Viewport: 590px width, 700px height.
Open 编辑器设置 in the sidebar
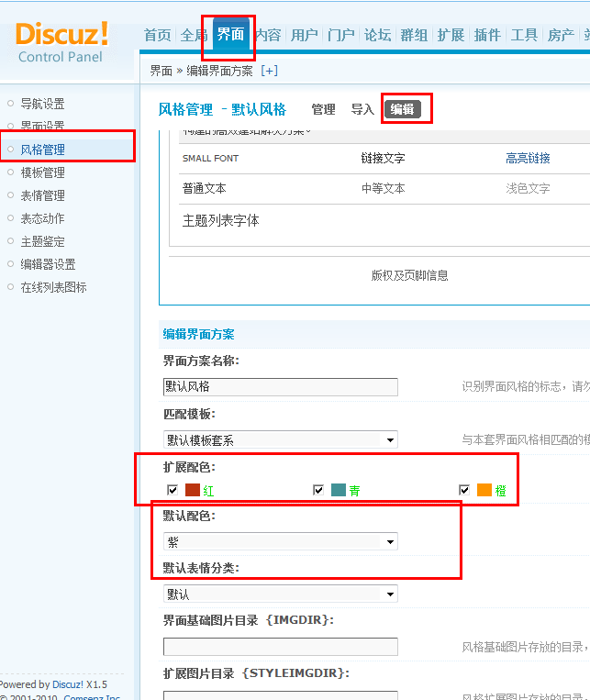[x=48, y=264]
